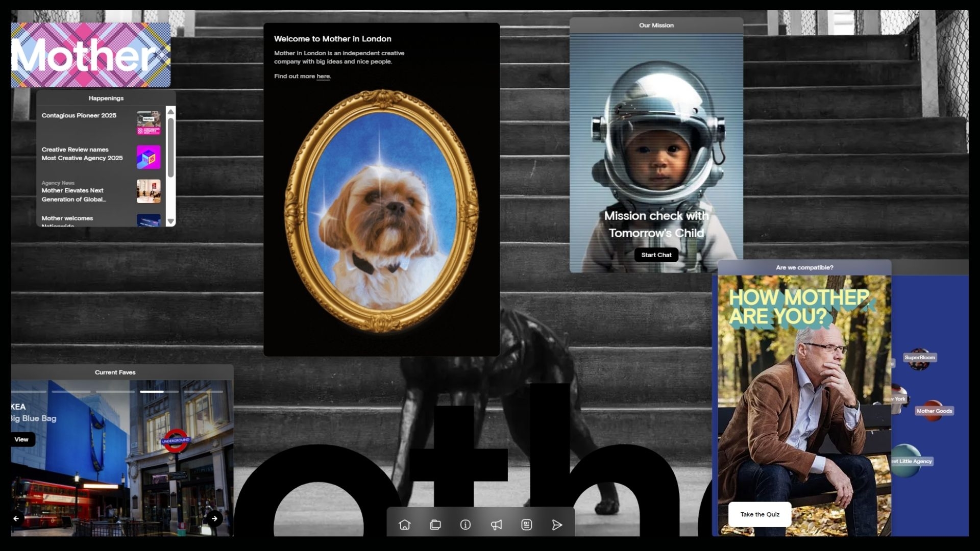Viewport: 980px width, 551px height.
Task: Select the Mother Goods planet label
Action: pos(934,411)
